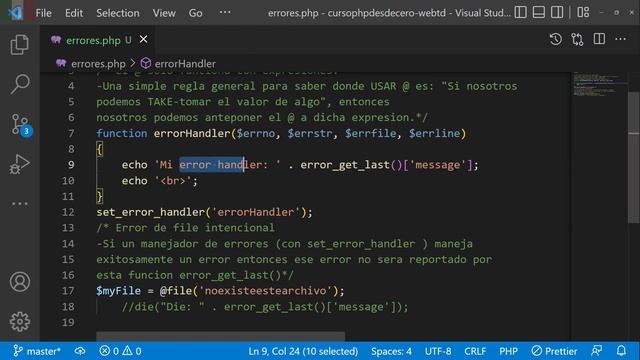Viewport: 640px width, 360px height.
Task: Split the editor to the right
Action: (599, 40)
